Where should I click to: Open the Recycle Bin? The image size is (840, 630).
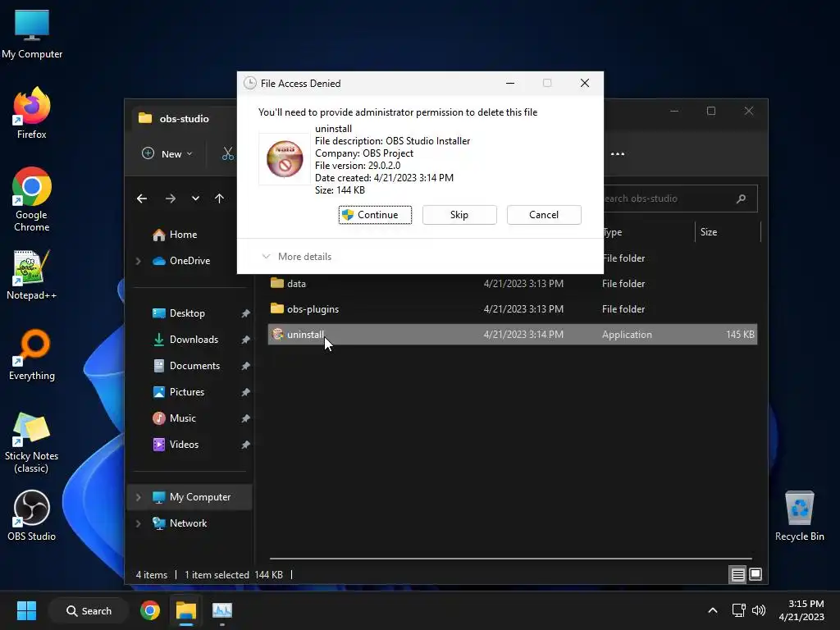click(x=799, y=515)
